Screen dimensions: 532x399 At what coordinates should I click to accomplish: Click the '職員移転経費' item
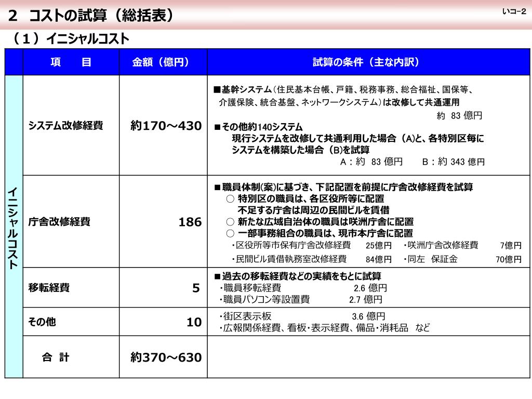pyautogui.click(x=250, y=288)
